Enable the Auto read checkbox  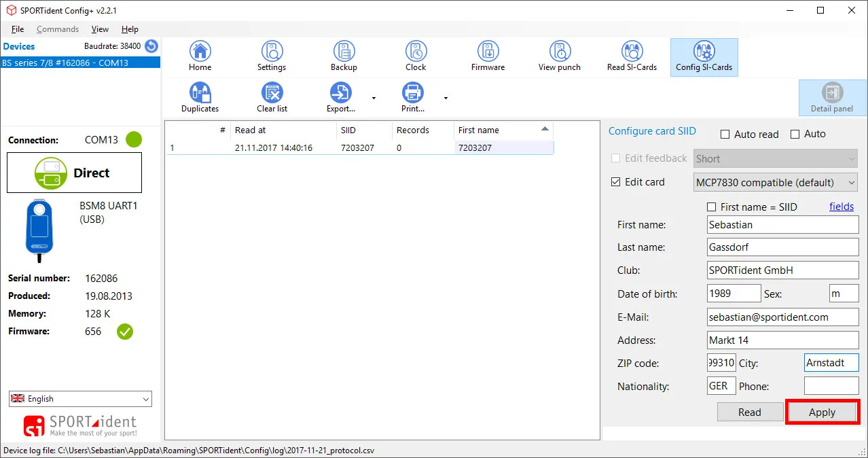point(725,135)
